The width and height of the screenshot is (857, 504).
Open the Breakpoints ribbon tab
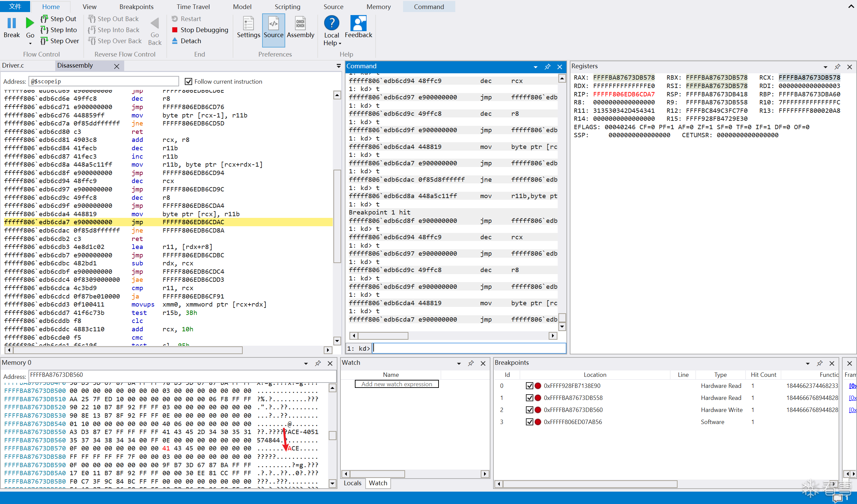coord(136,7)
